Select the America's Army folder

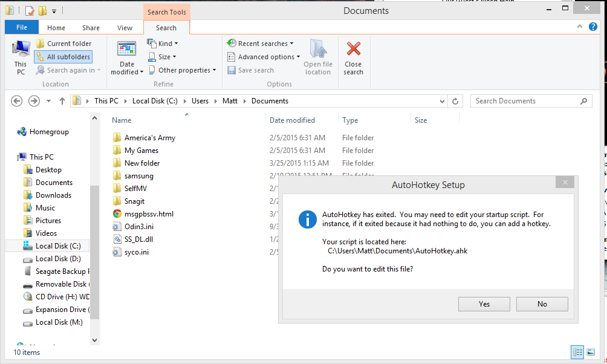[x=150, y=138]
